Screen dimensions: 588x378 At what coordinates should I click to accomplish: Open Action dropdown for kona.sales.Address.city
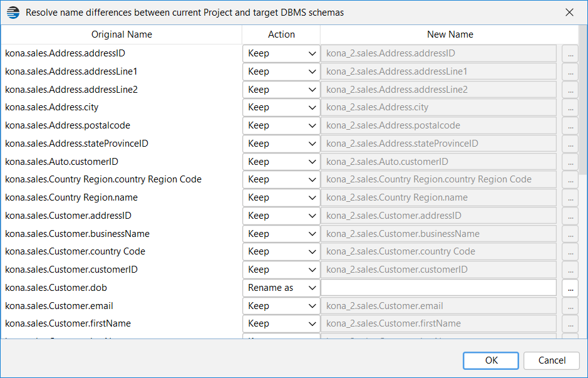(281, 107)
